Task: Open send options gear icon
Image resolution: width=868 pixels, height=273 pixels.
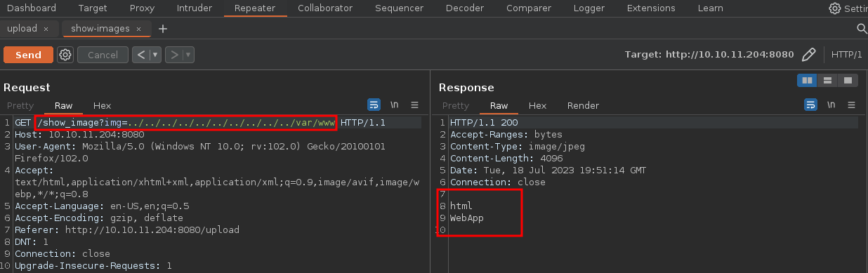Action: tap(65, 55)
